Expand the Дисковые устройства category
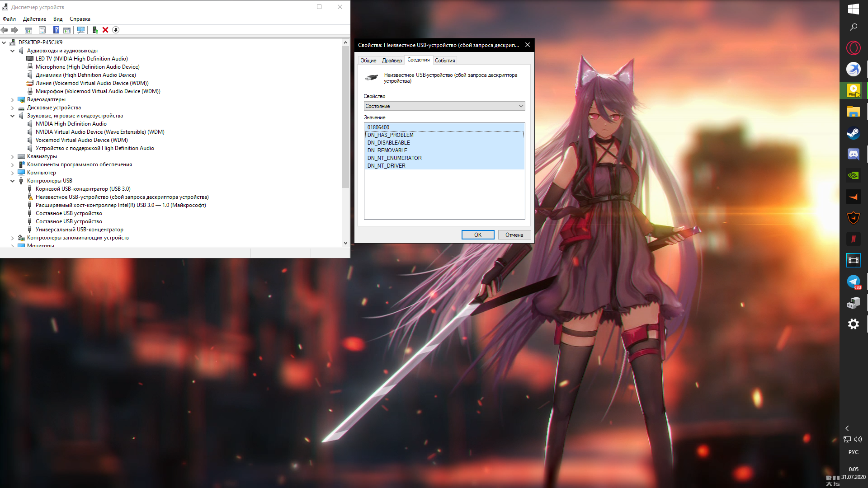The width and height of the screenshot is (868, 488). tap(13, 108)
